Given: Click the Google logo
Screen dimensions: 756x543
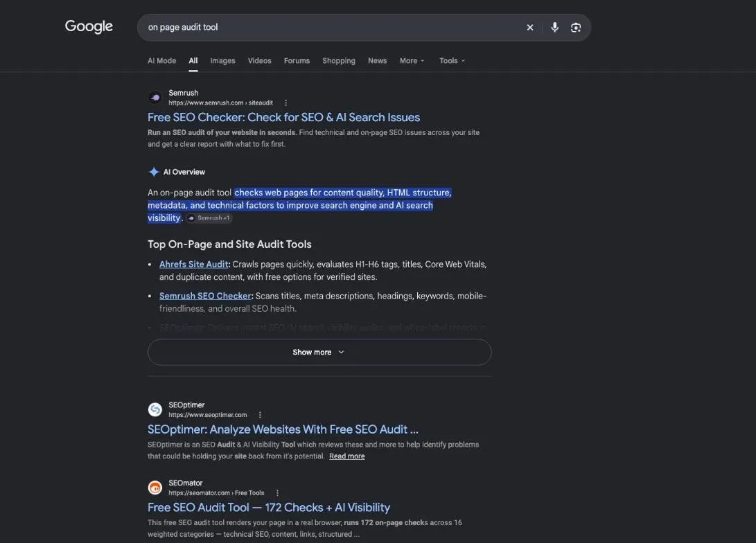Looking at the screenshot, I should coord(89,26).
